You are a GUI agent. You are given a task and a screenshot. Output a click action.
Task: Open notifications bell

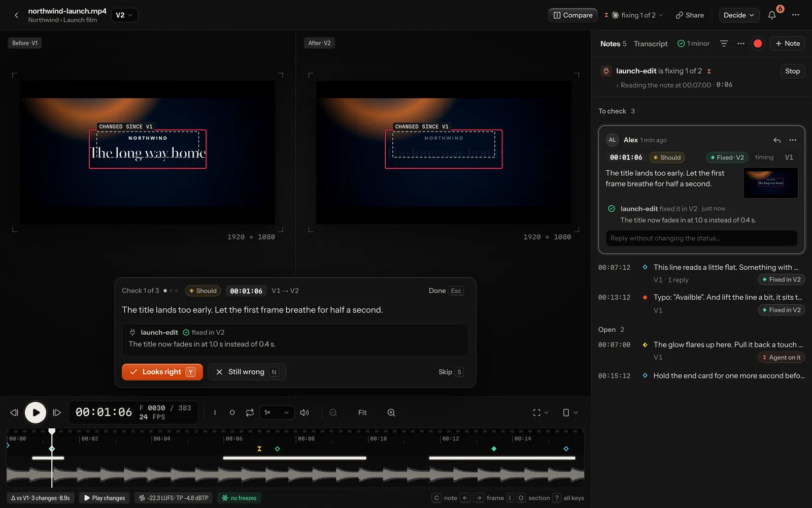tap(772, 15)
